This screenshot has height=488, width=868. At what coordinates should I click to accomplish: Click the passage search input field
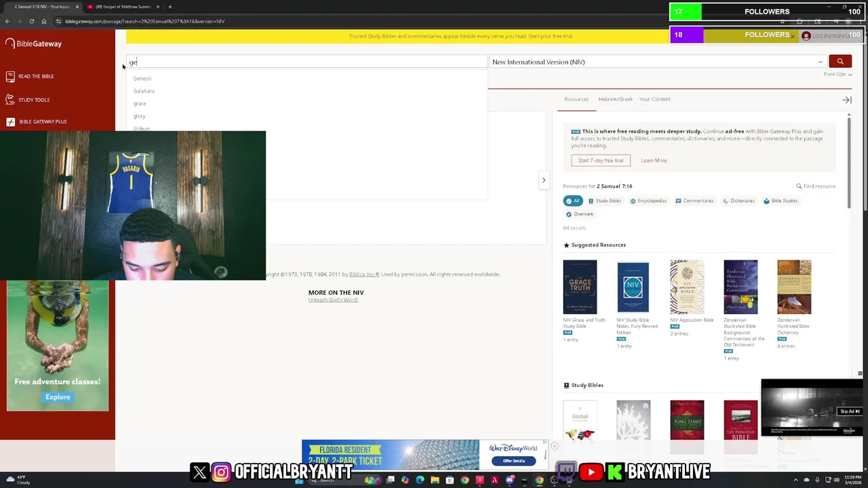click(x=307, y=62)
